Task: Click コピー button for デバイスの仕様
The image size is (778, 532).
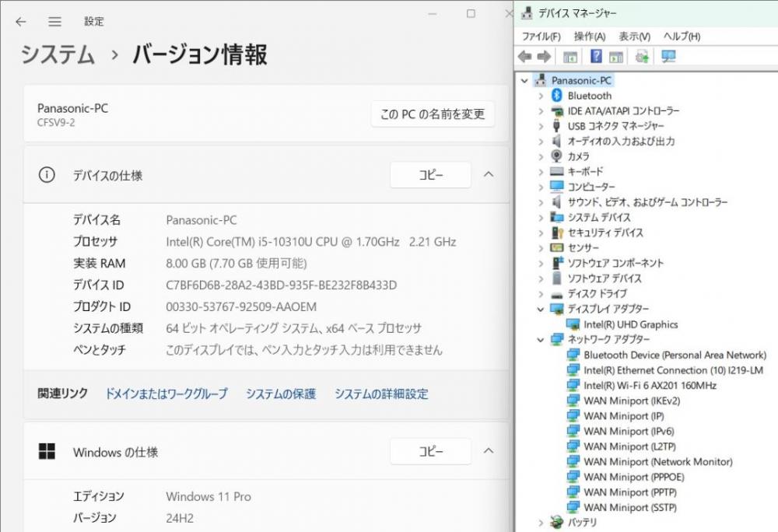Action: (x=431, y=174)
